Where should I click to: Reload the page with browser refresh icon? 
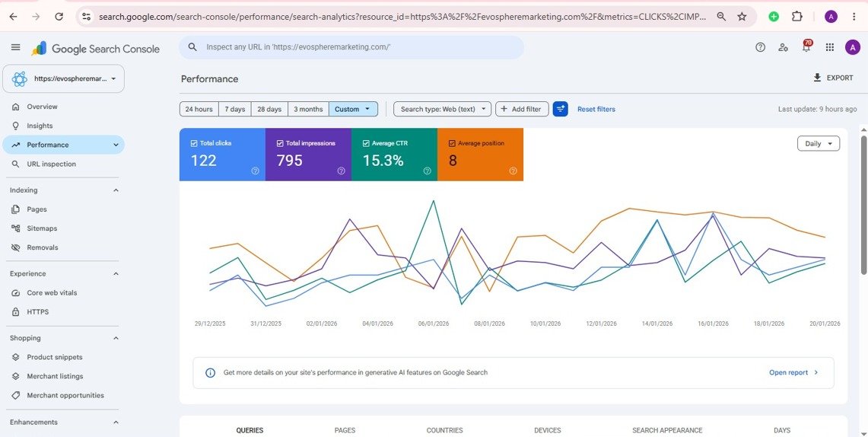(59, 17)
